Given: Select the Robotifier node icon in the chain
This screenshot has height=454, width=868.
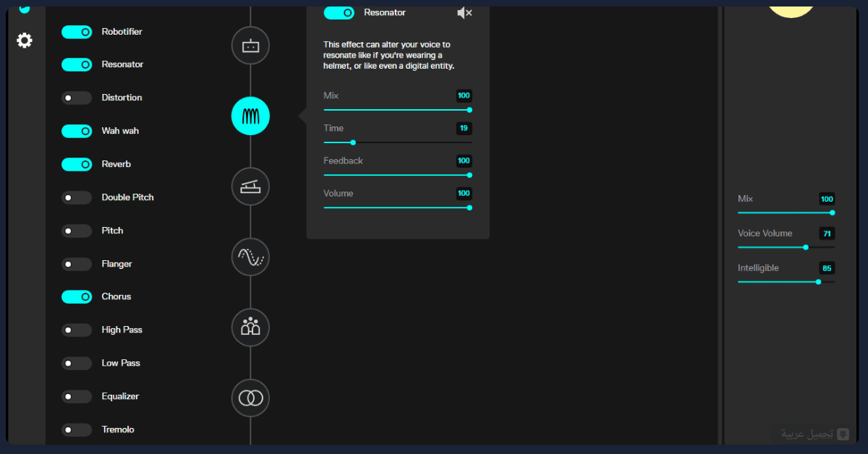Looking at the screenshot, I should tap(250, 46).
